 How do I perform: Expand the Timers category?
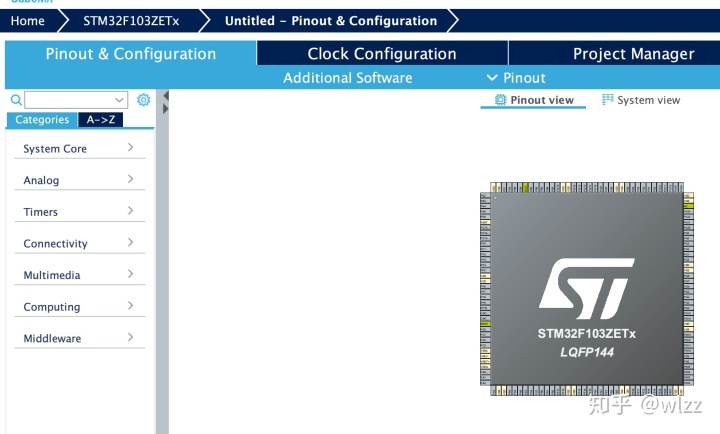79,212
